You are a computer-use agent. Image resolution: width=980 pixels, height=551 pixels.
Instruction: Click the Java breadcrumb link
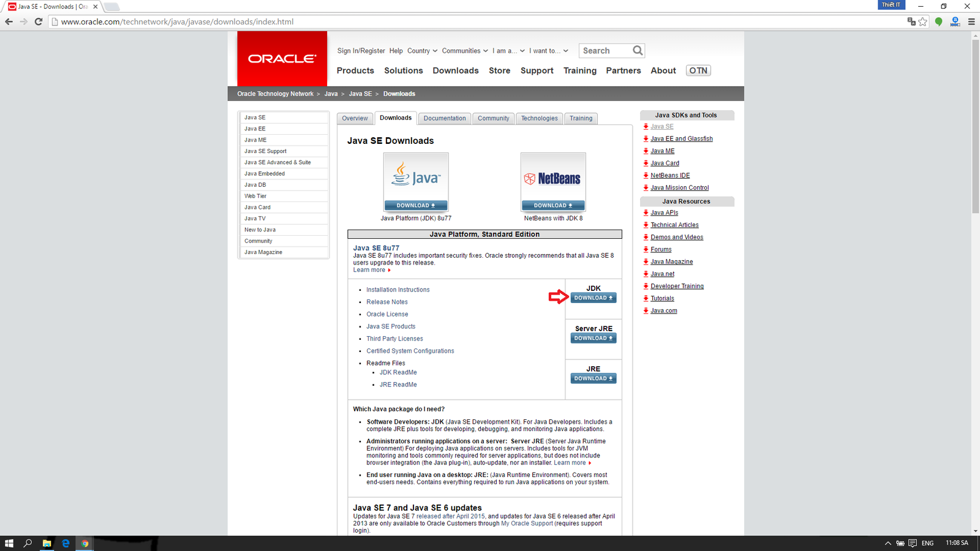click(x=331, y=94)
